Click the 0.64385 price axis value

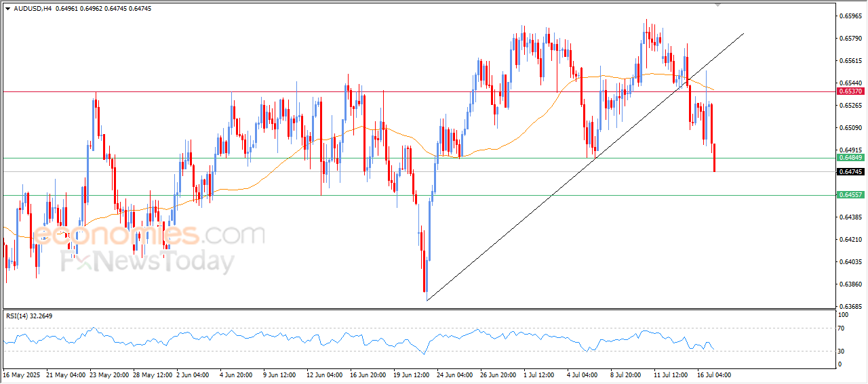851,217
